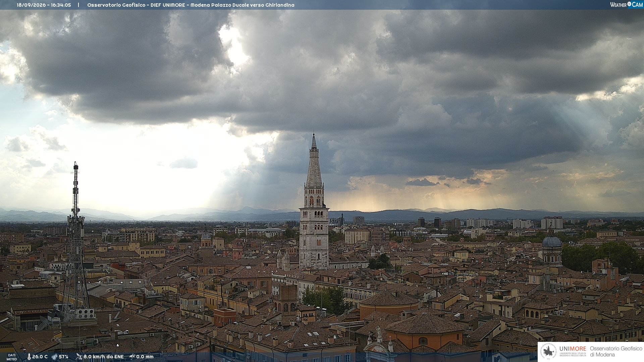
Task: Click the 0.0 mm rainfall value
Action: pos(145,357)
